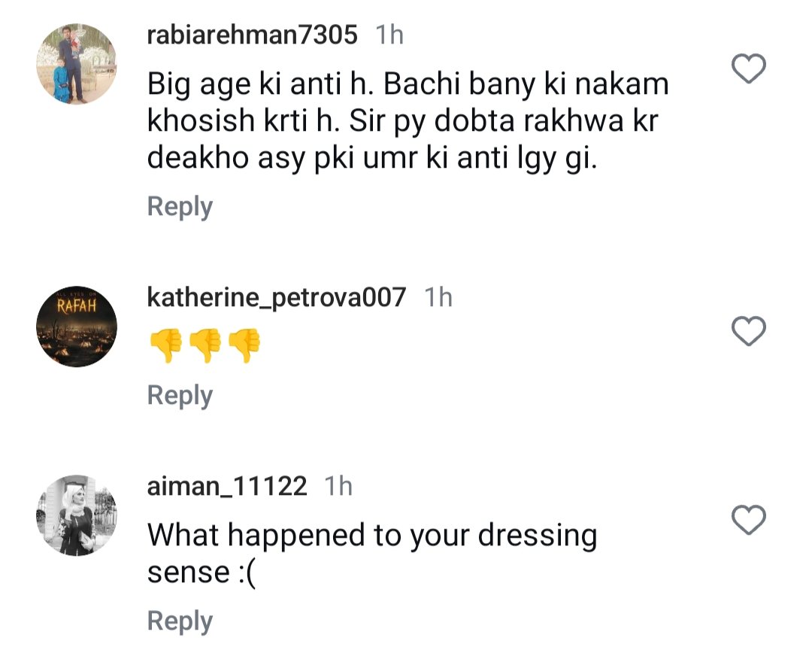Reply to the thumbs-down emoji comment
This screenshot has width=812, height=653.
[180, 396]
